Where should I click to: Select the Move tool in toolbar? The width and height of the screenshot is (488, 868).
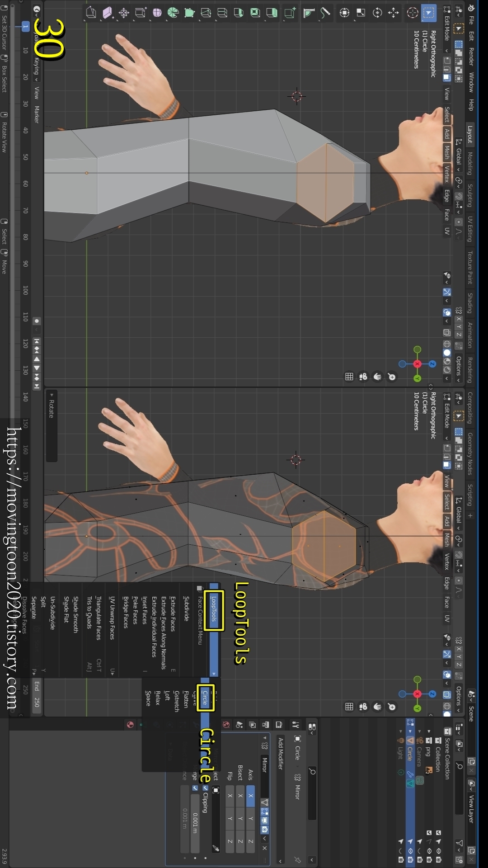394,13
